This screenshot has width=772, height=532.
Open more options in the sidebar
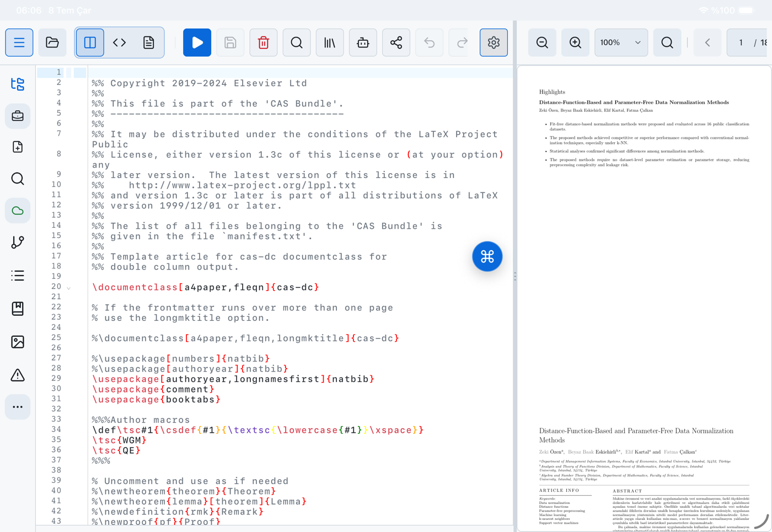click(x=18, y=407)
